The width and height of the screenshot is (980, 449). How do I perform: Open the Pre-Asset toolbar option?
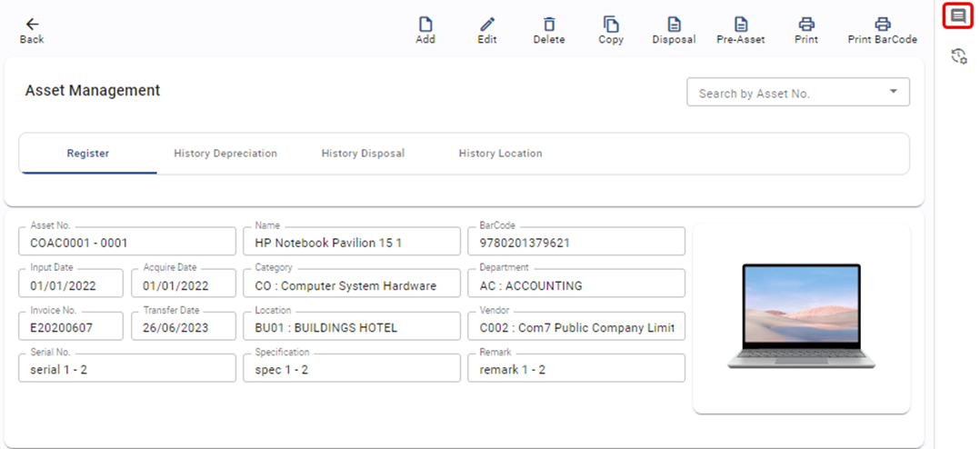point(740,25)
